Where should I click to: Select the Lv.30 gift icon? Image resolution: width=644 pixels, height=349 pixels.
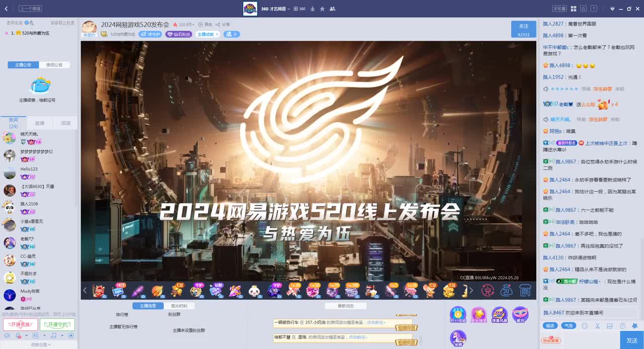click(x=294, y=290)
